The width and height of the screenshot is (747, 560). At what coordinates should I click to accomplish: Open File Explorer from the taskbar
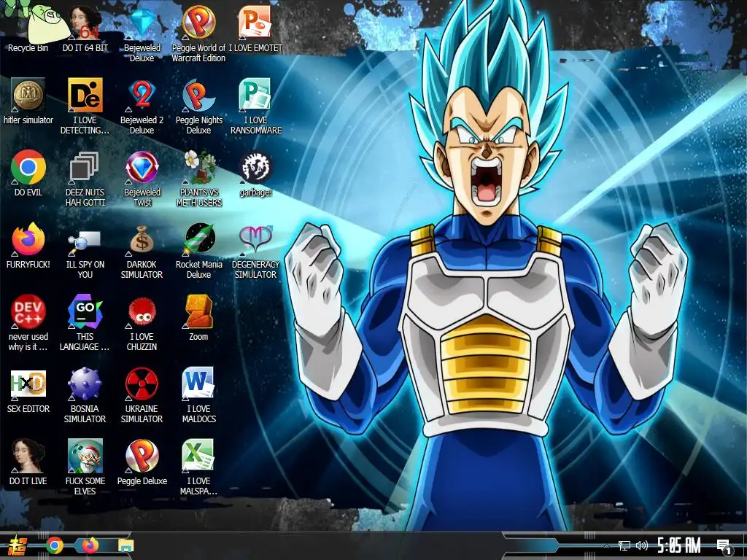[125, 545]
